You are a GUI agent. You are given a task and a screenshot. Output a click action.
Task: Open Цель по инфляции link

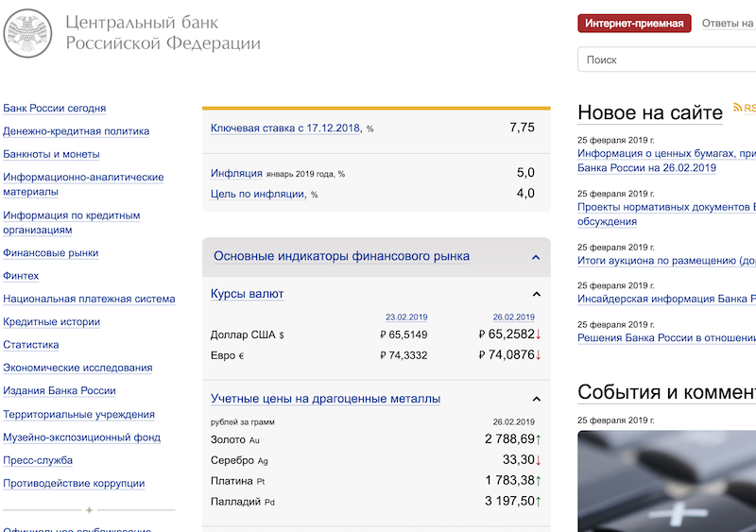click(x=258, y=194)
